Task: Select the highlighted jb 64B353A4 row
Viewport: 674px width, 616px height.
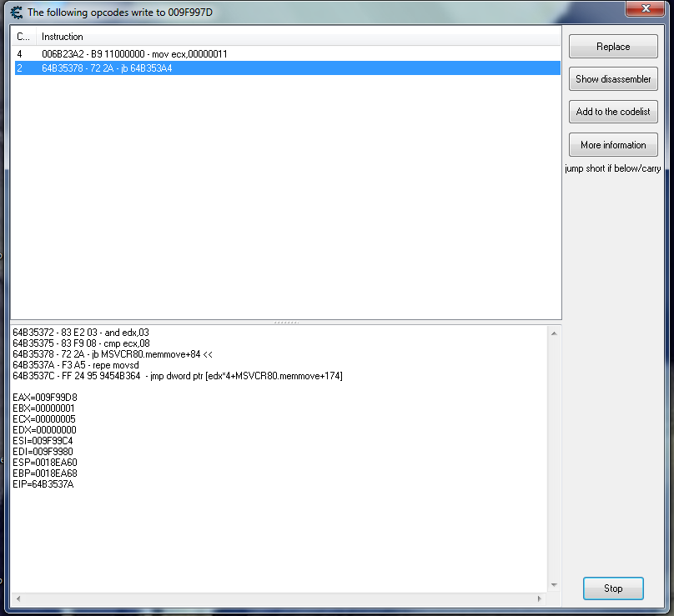Action: (107, 68)
